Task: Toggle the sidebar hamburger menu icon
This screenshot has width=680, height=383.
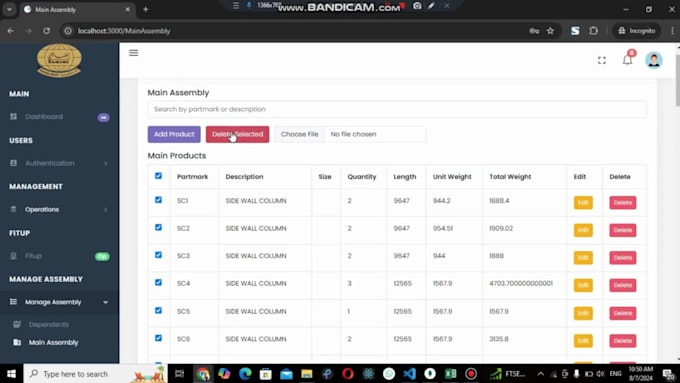Action: click(134, 53)
